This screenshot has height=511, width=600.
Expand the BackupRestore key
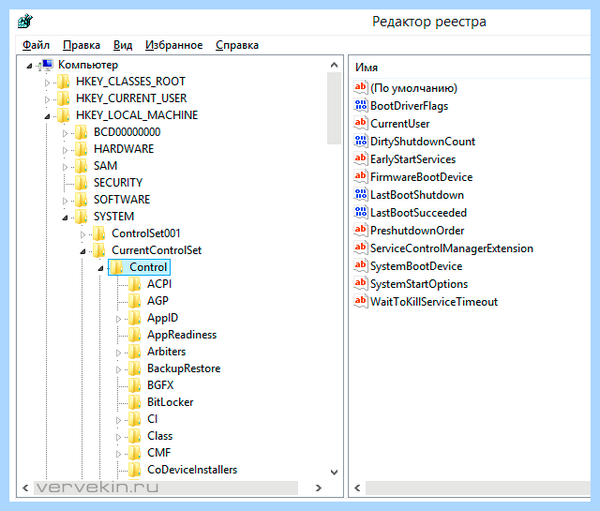pos(118,369)
